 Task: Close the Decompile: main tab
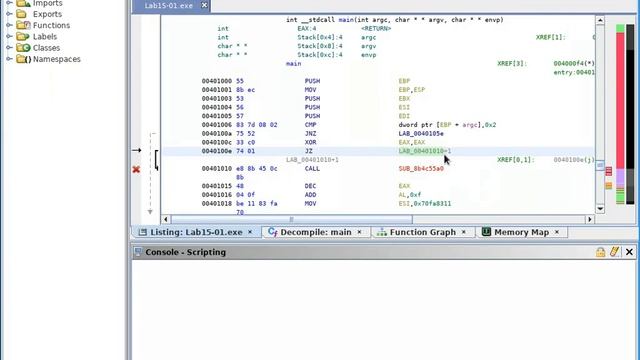coord(359,232)
